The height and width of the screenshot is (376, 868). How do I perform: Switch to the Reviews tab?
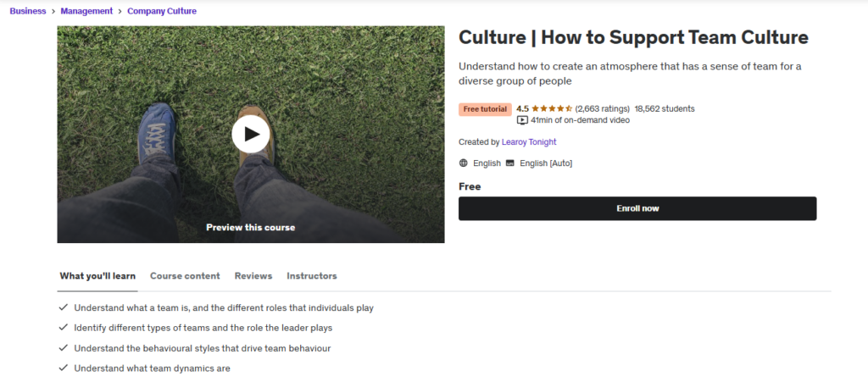[x=253, y=276]
